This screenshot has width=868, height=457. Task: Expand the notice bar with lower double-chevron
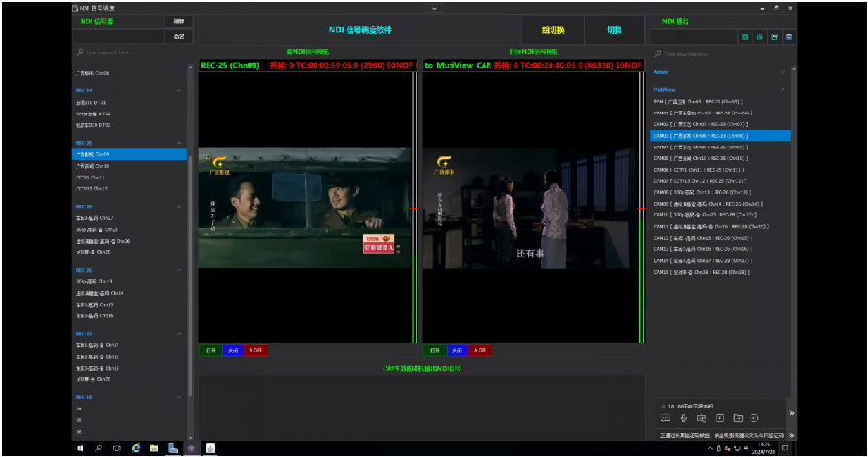pos(791,435)
